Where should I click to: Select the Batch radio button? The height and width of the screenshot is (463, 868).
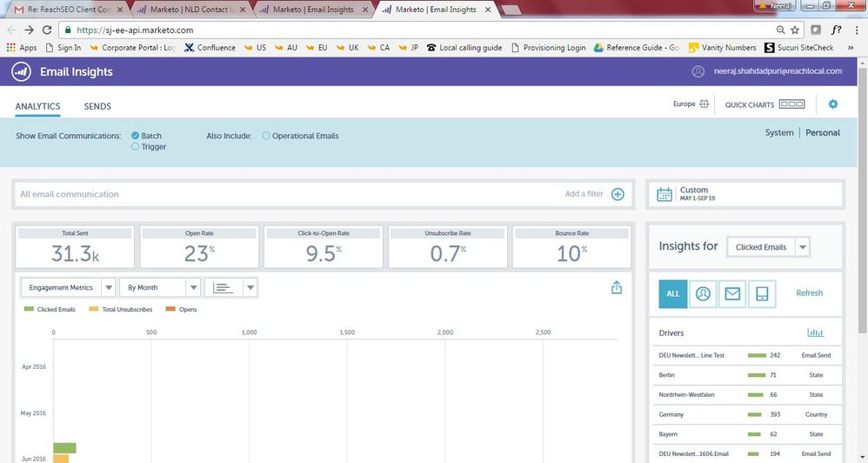coord(135,136)
